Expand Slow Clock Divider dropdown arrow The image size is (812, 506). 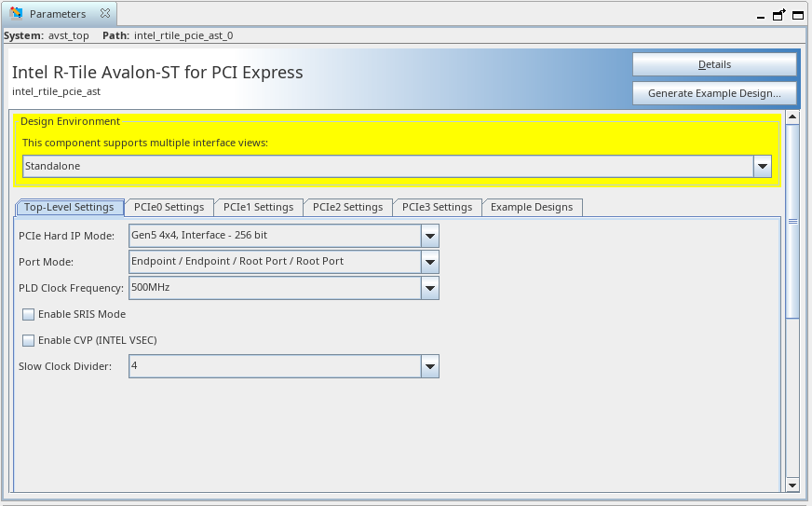(430, 366)
